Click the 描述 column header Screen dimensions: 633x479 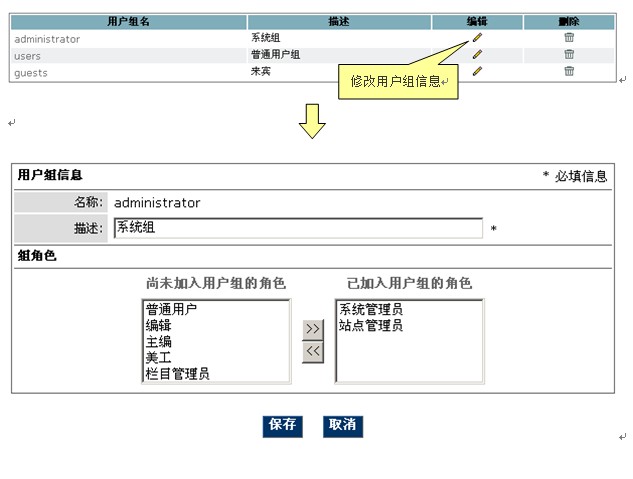[339, 22]
